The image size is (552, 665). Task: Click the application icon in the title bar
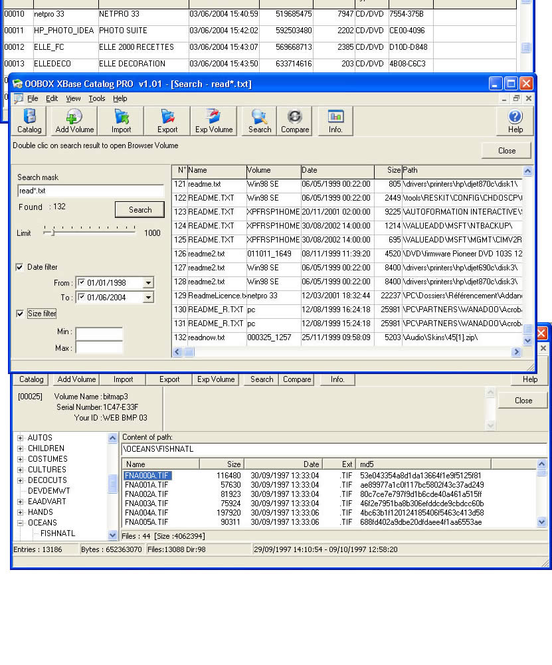click(17, 84)
